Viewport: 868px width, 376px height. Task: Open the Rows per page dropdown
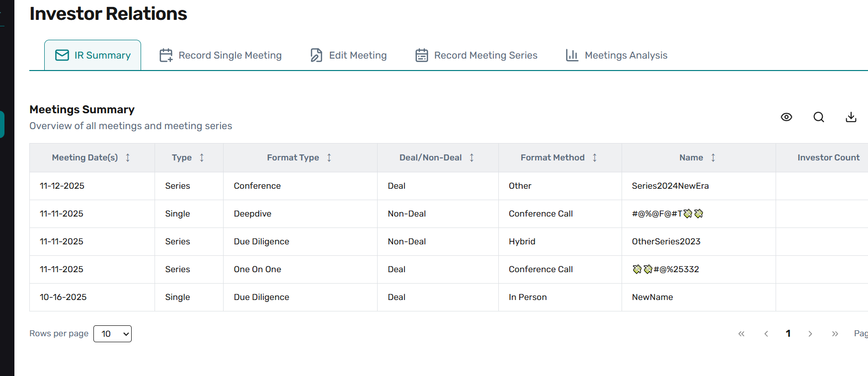[x=112, y=334]
